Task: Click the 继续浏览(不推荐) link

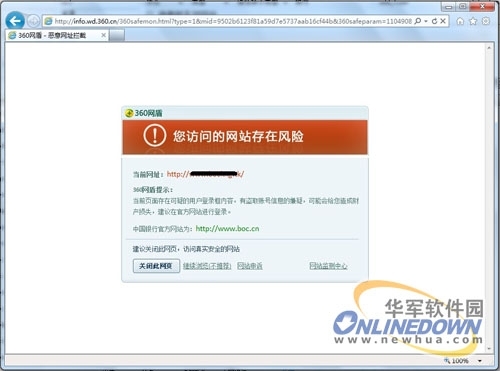Action: 207,266
